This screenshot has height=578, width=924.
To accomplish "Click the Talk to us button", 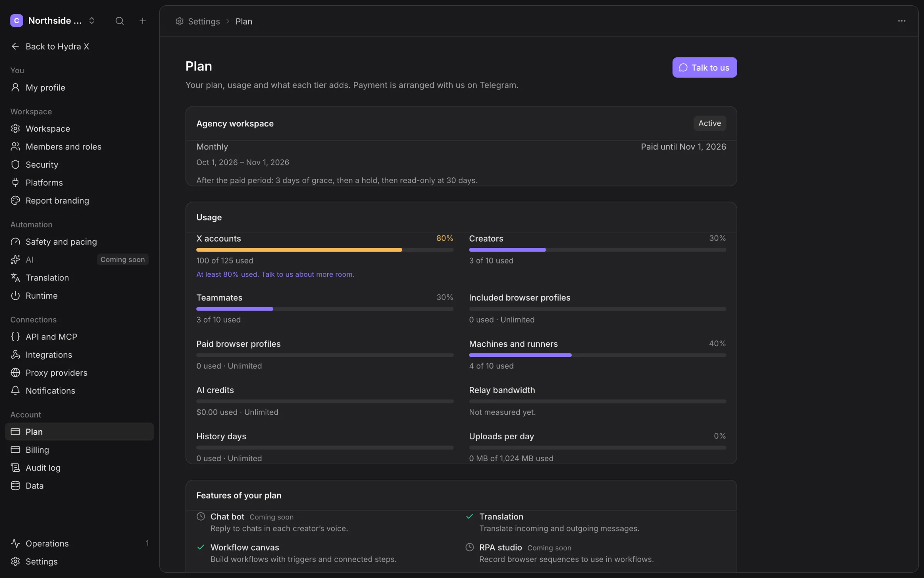I will click(705, 67).
